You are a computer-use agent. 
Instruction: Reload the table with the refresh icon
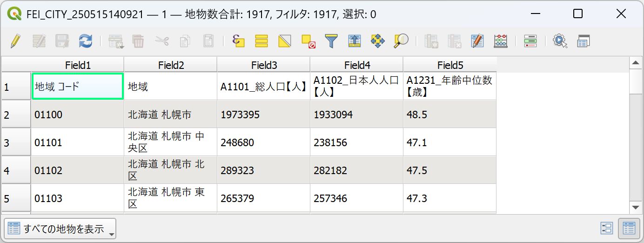coord(85,41)
